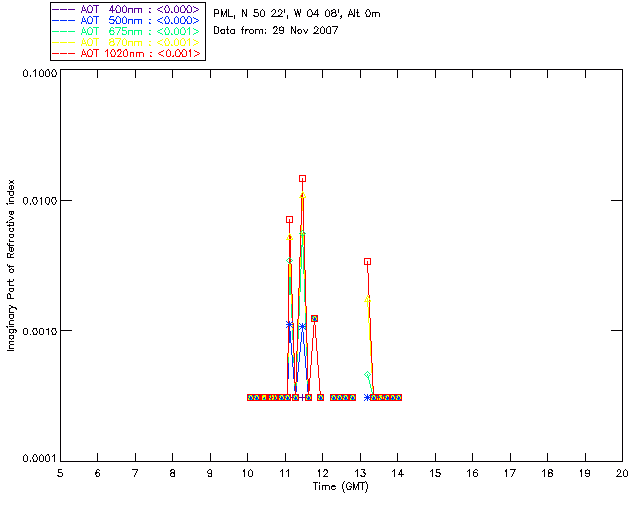Click the 'Imaginary Part of Refractive index' axis title
The image size is (640, 512).
click(x=11, y=265)
